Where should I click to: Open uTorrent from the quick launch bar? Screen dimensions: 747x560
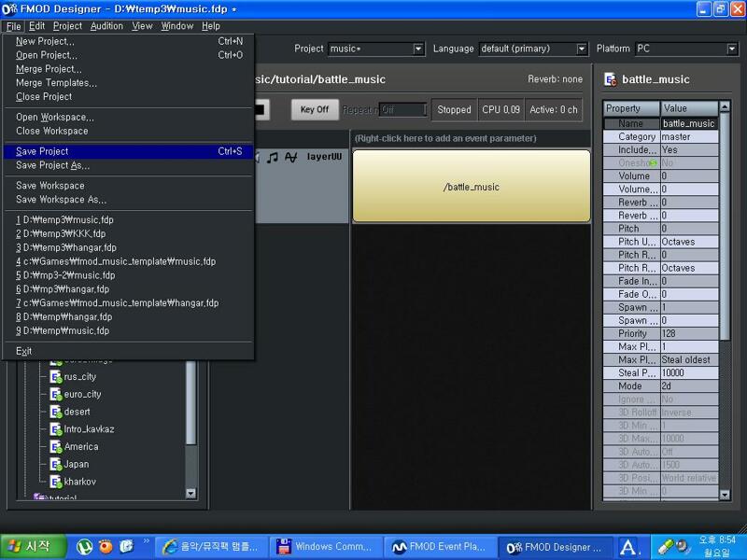click(84, 547)
